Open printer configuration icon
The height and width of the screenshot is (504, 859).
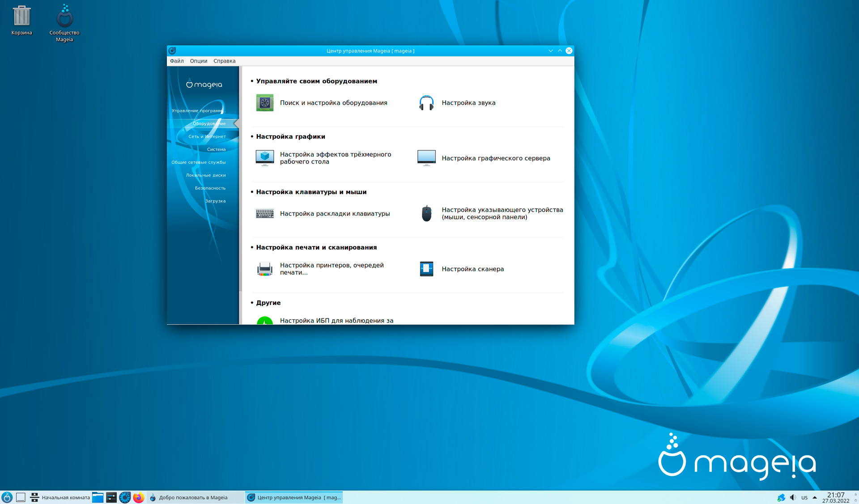264,269
